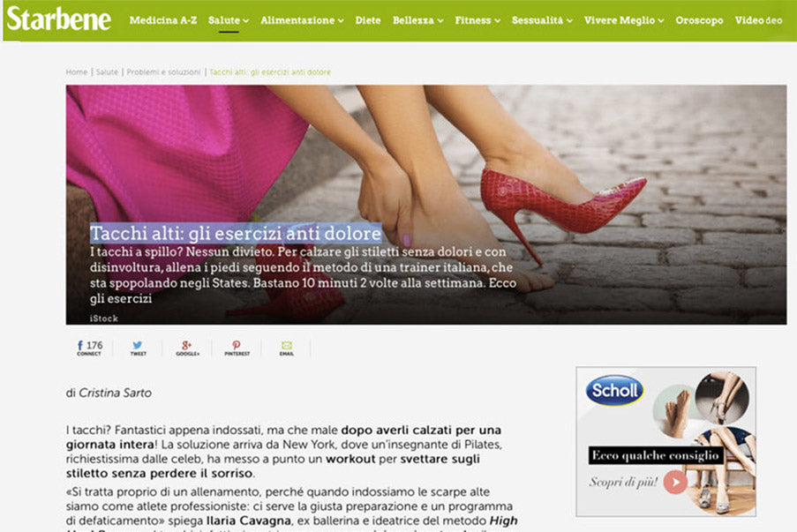Image resolution: width=797 pixels, height=532 pixels.
Task: Pin article using Pinterest icon
Action: [x=236, y=348]
